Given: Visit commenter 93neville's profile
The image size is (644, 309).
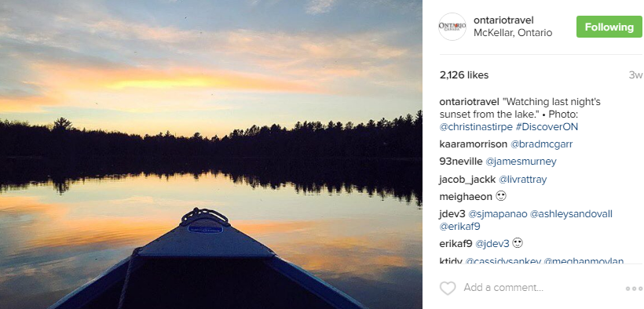Looking at the screenshot, I should click(461, 162).
